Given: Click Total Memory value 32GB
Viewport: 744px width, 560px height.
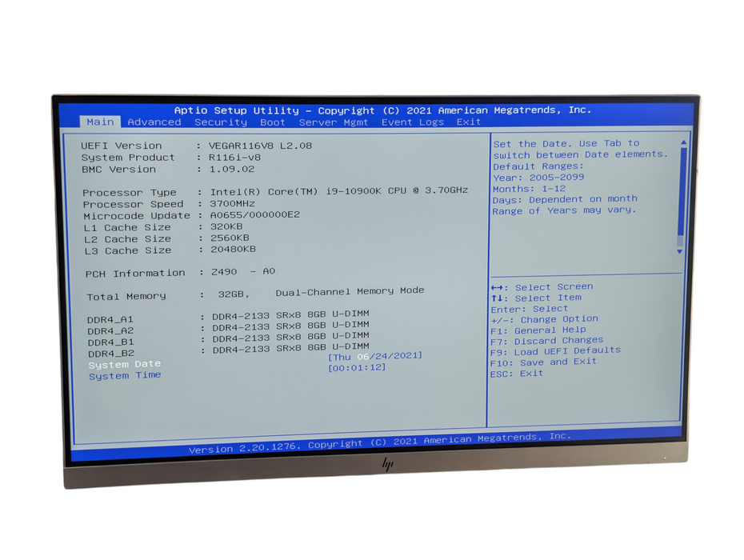Looking at the screenshot, I should (234, 294).
